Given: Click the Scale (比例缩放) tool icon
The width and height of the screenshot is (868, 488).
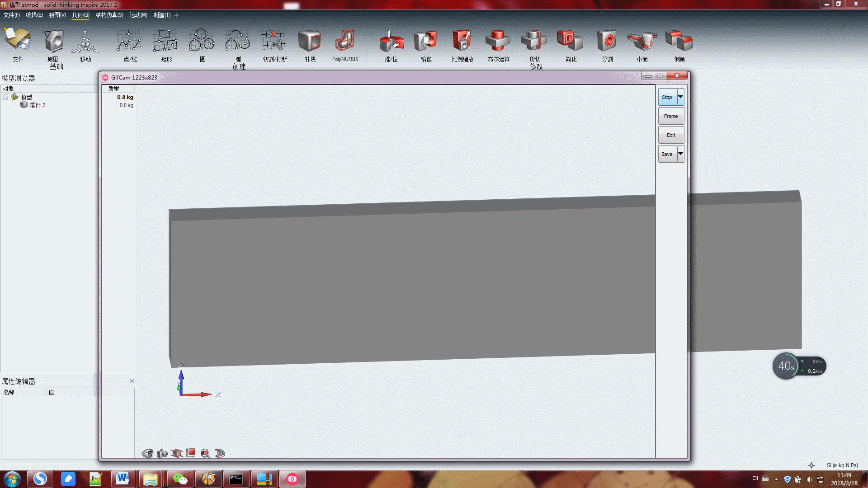Looking at the screenshot, I should pyautogui.click(x=462, y=42).
